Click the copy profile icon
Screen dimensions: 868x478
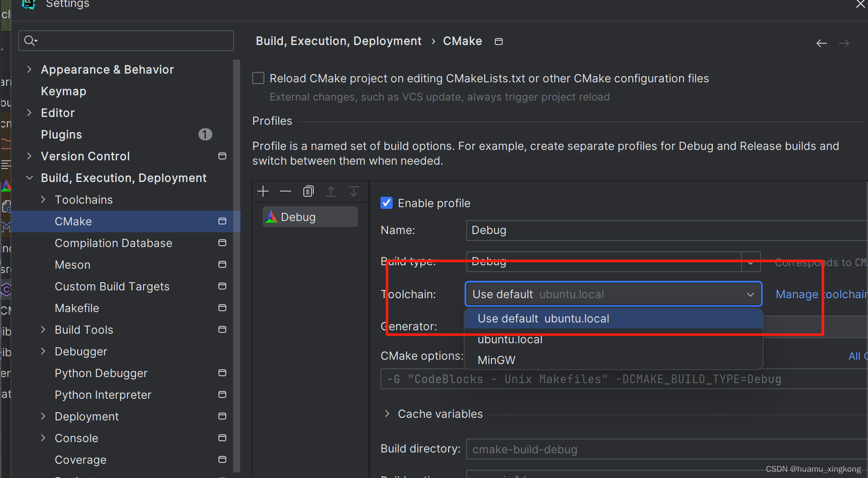[308, 191]
